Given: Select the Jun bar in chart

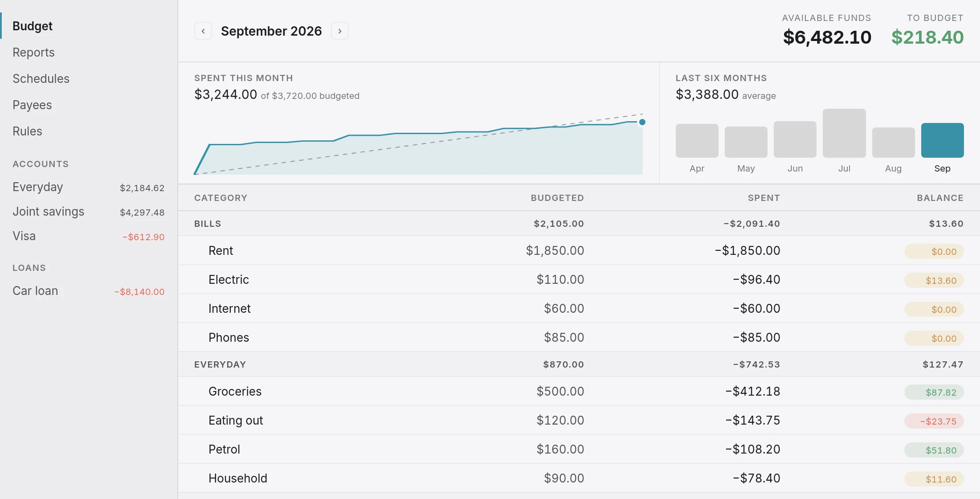Looking at the screenshot, I should click(795, 139).
